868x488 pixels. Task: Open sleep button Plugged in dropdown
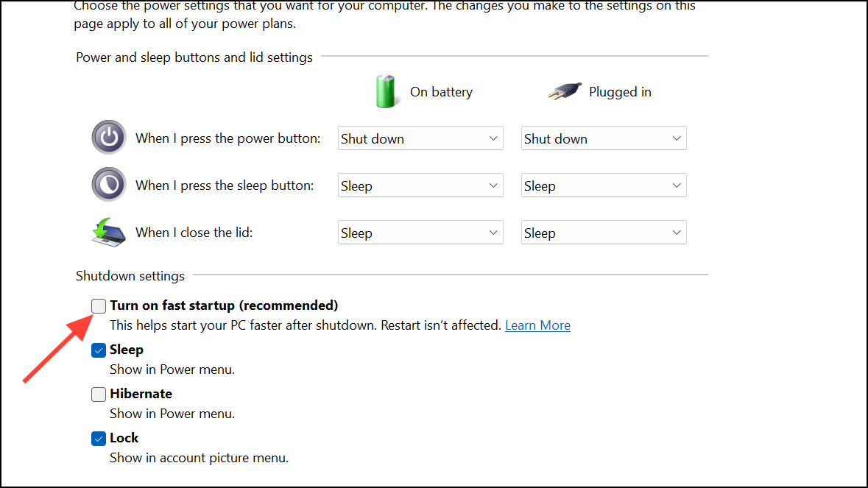[604, 185]
